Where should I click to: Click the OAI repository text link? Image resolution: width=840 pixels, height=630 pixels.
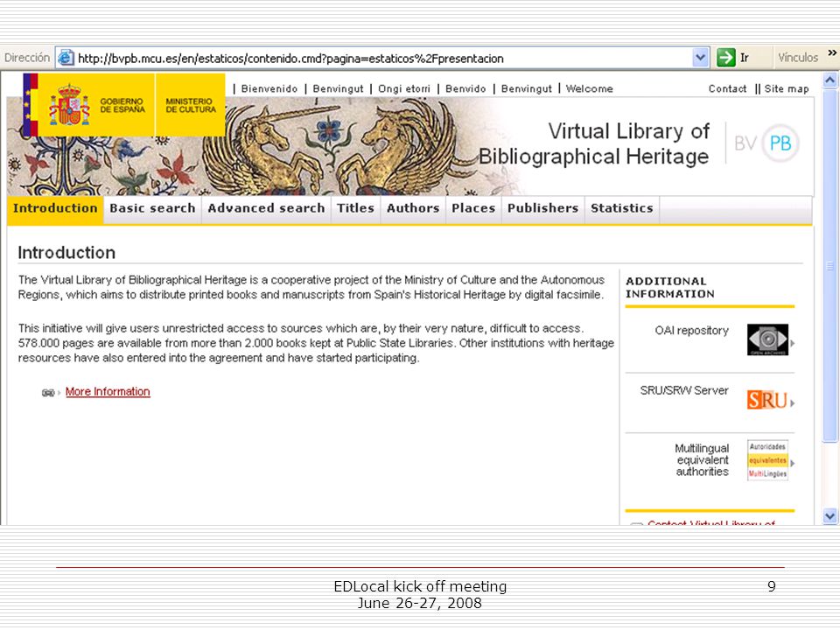[691, 331]
